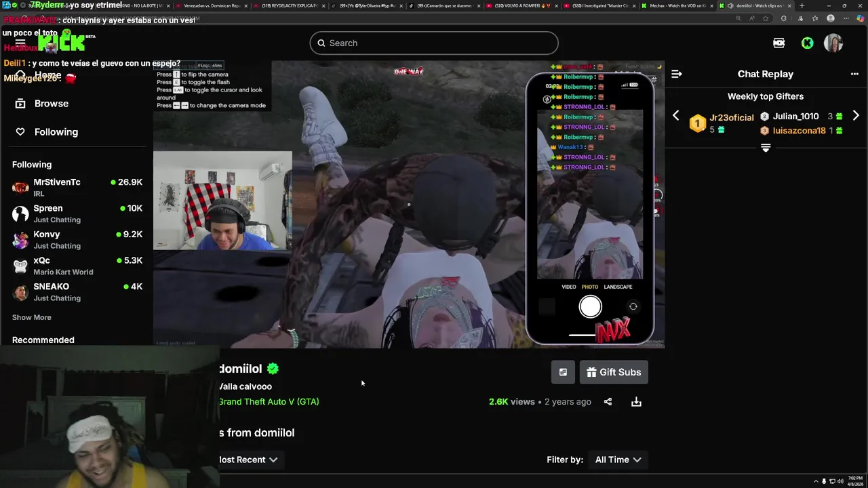This screenshot has width=868, height=488.
Task: Open SNEAKO's channel in Following list
Action: pyautogui.click(x=77, y=292)
